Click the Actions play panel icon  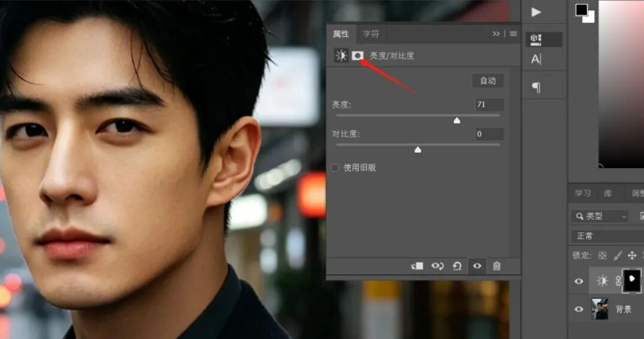click(536, 12)
